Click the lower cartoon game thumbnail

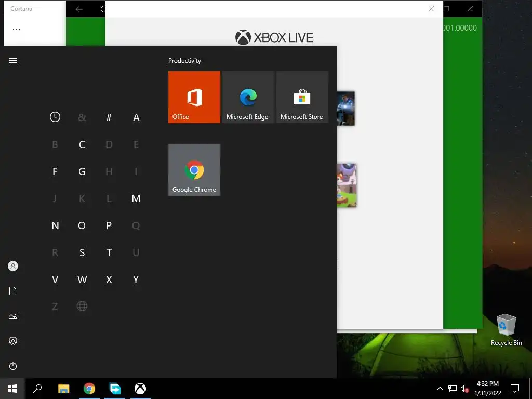pyautogui.click(x=347, y=185)
